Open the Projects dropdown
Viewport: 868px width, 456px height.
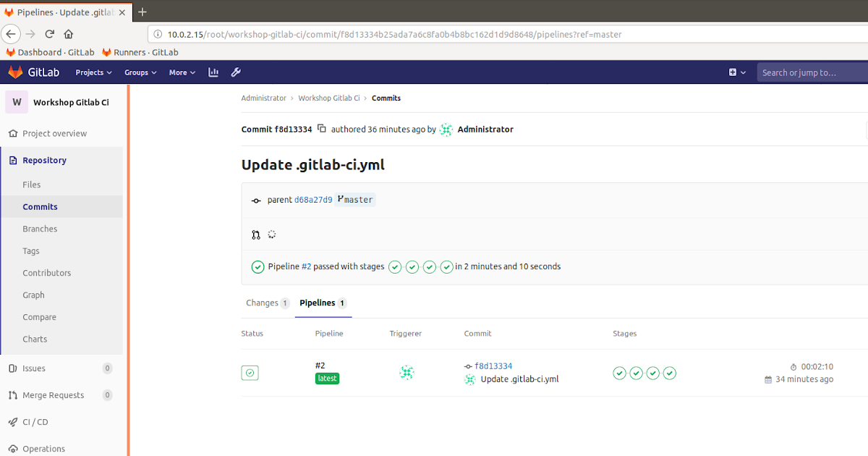click(93, 72)
